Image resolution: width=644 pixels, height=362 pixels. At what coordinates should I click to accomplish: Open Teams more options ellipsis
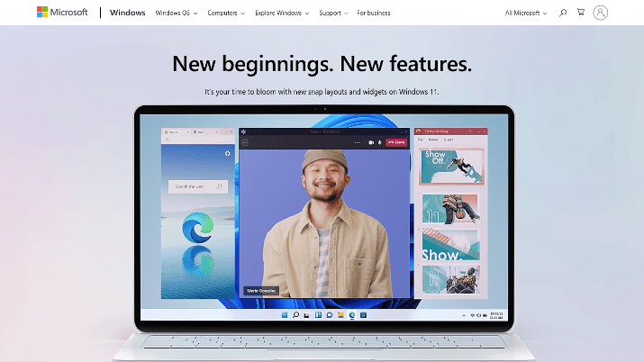[358, 143]
